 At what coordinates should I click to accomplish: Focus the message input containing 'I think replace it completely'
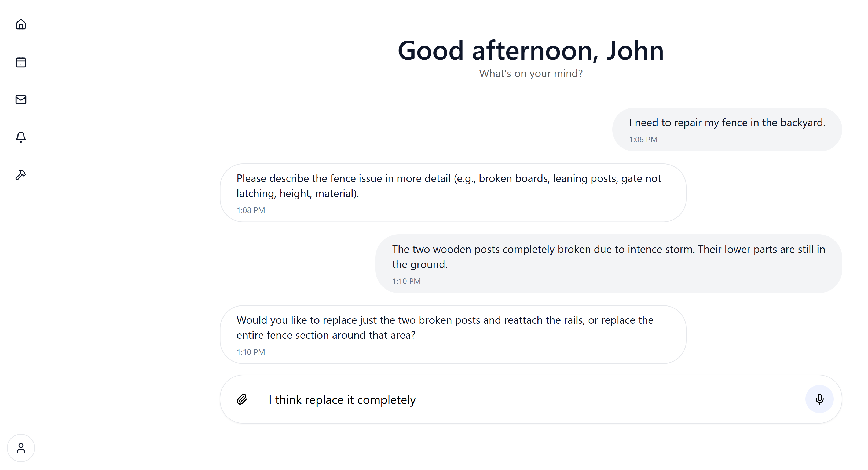pos(506,399)
